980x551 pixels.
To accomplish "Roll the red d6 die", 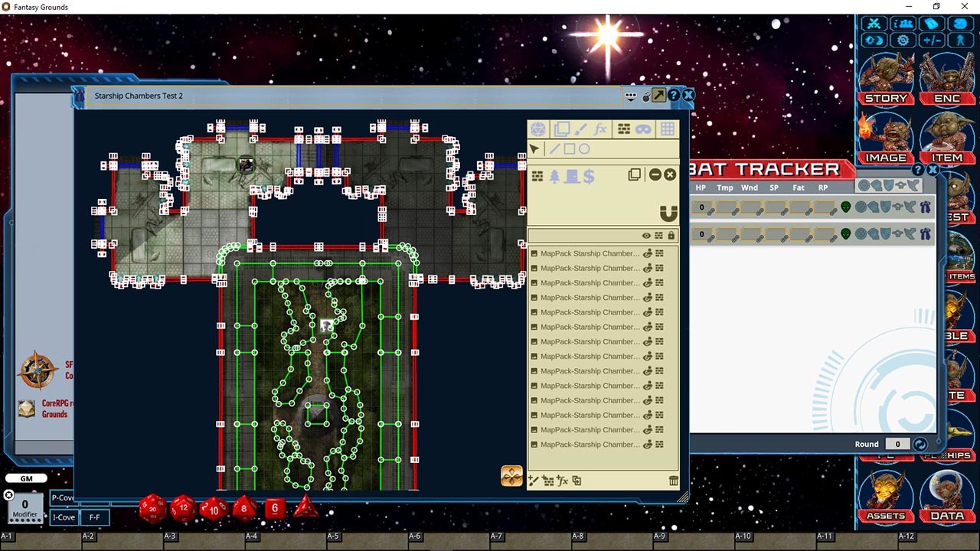I will pyautogui.click(x=275, y=509).
